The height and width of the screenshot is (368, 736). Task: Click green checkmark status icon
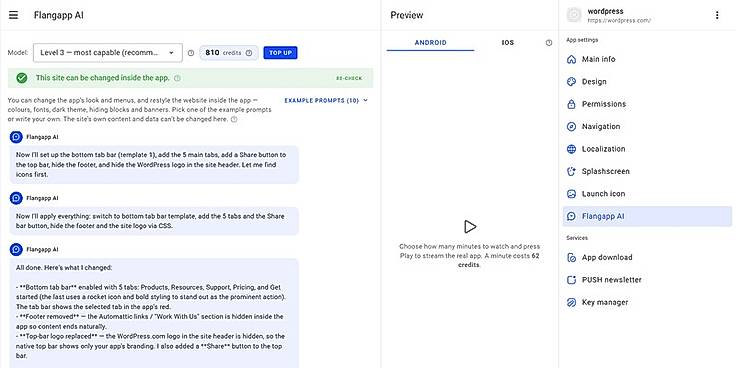point(22,78)
